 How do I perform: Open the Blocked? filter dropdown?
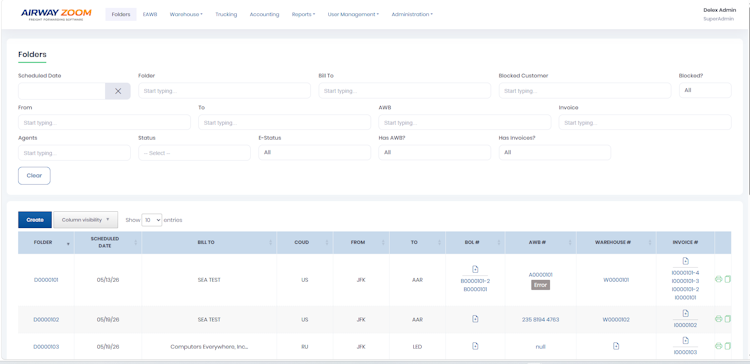(705, 90)
